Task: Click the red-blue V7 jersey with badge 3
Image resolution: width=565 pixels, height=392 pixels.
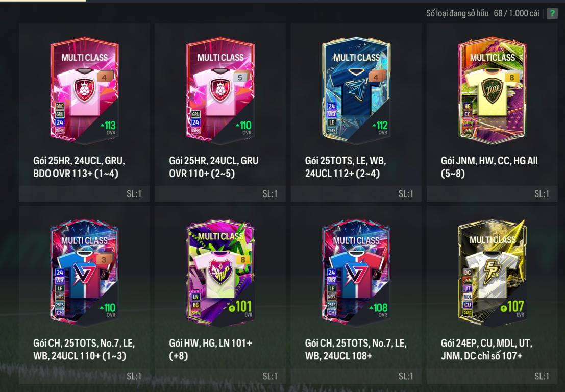Action: [85, 275]
